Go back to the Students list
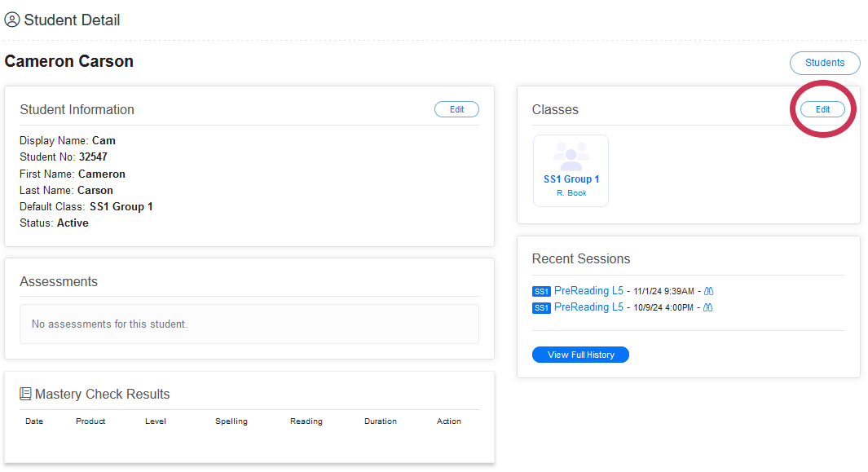This screenshot has width=868, height=472. tap(825, 63)
